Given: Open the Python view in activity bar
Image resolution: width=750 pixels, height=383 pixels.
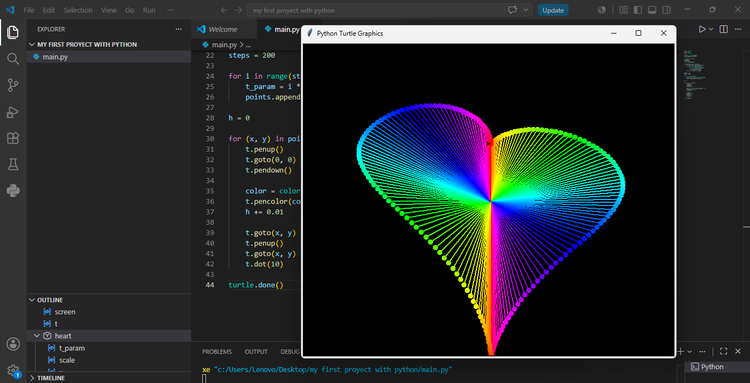Looking at the screenshot, I should [x=13, y=191].
